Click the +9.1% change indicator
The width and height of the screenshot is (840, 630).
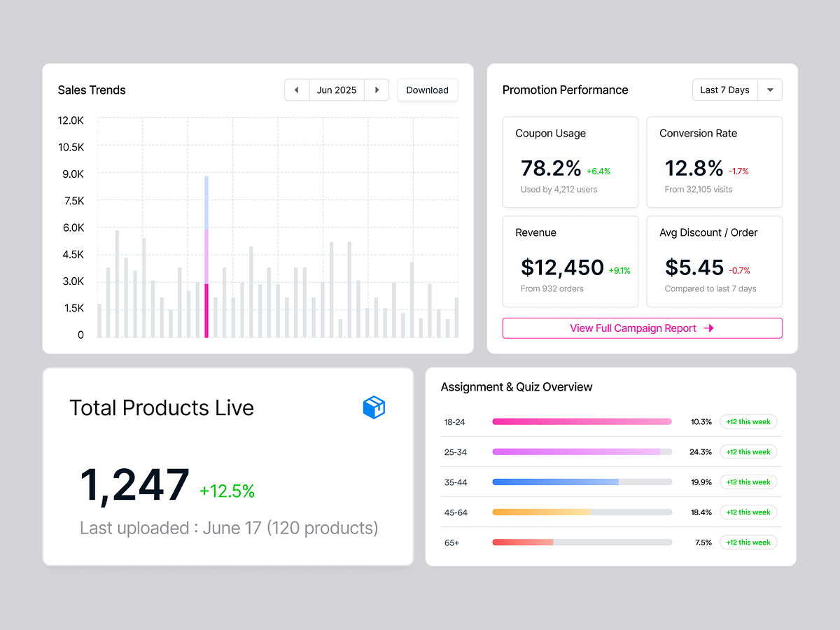click(619, 271)
